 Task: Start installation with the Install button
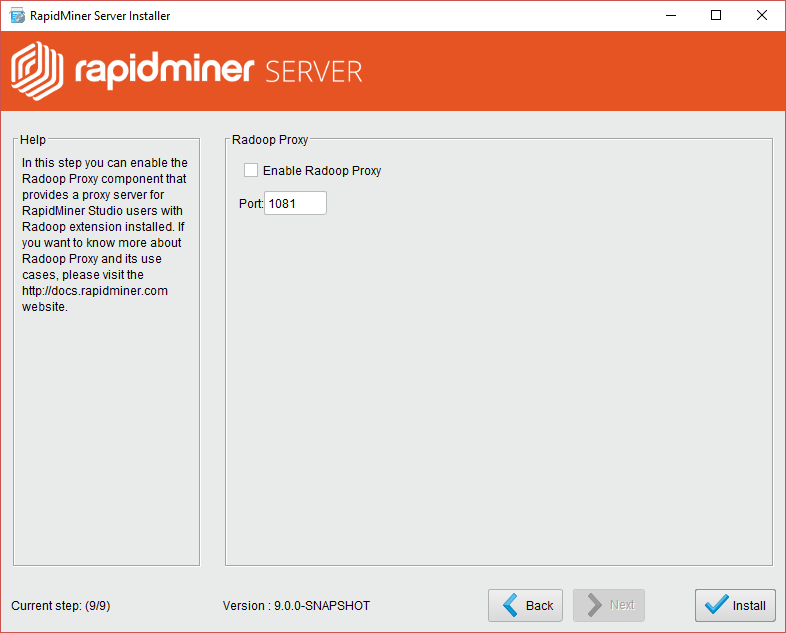coord(735,605)
